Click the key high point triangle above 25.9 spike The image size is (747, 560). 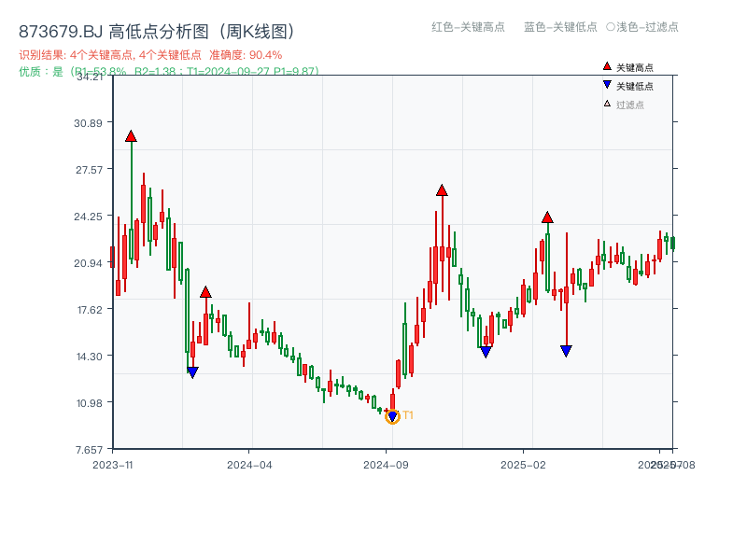[441, 189]
